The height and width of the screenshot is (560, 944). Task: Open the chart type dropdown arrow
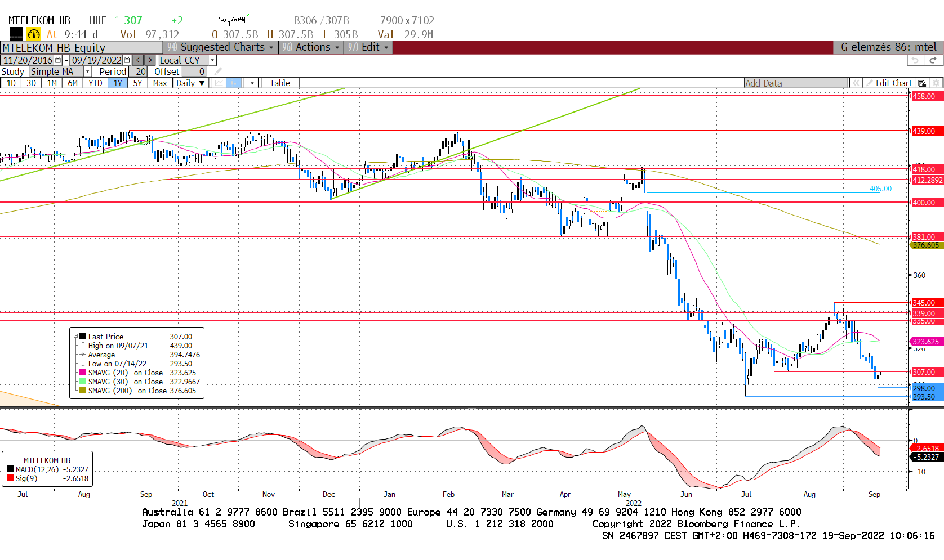click(x=252, y=83)
